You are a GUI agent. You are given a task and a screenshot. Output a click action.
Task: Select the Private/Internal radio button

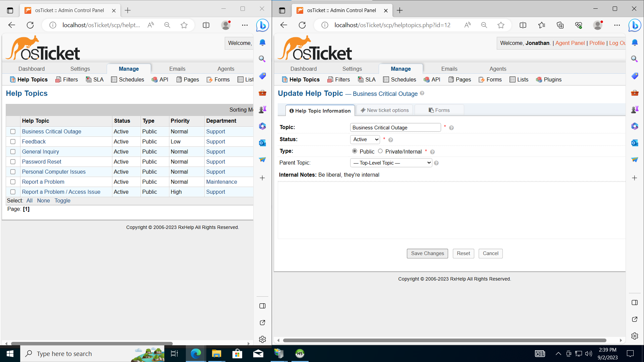pos(380,151)
